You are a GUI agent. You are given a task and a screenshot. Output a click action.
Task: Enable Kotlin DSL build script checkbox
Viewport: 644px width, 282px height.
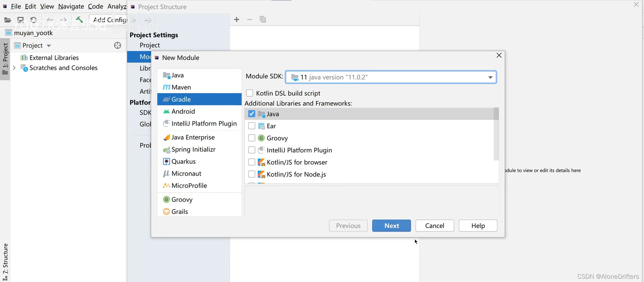[x=250, y=93]
